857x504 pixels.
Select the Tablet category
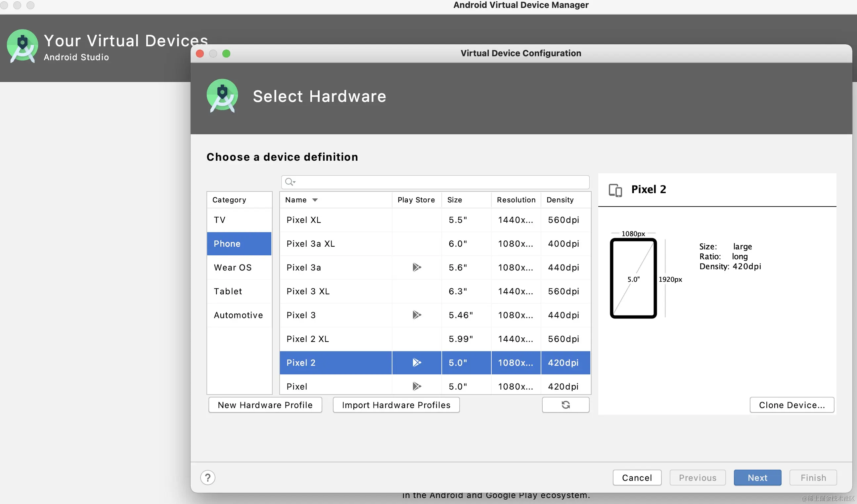[228, 291]
